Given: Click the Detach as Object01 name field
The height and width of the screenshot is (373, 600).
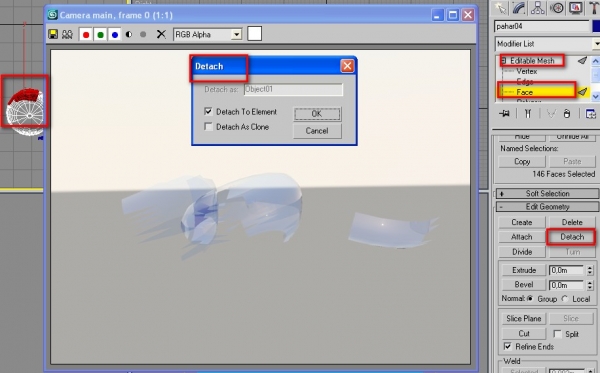Looking at the screenshot, I should tap(293, 90).
